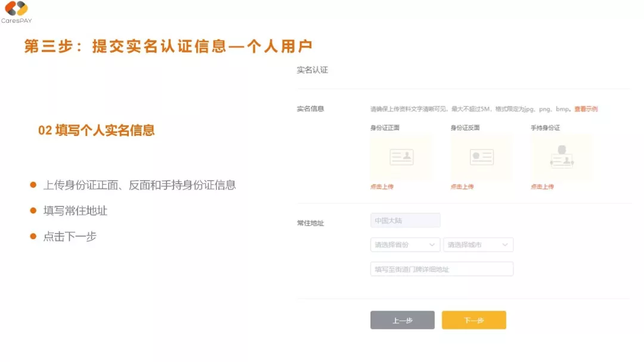The image size is (644, 362).
Task: Click the detailed street address input field
Action: pos(441,268)
